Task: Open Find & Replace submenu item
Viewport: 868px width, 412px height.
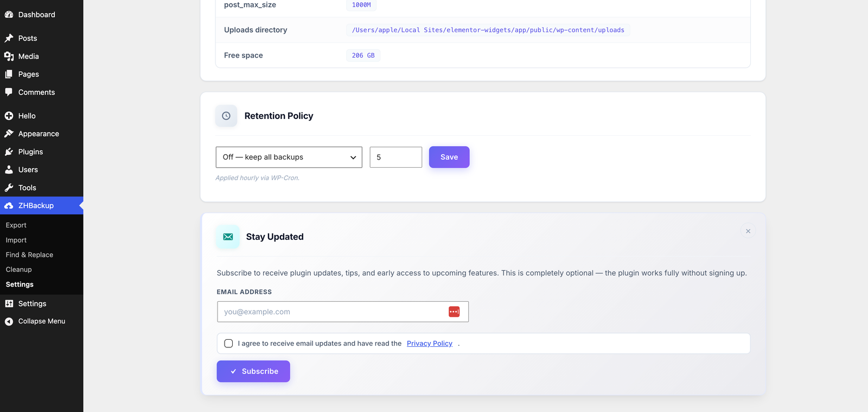Action: click(29, 255)
